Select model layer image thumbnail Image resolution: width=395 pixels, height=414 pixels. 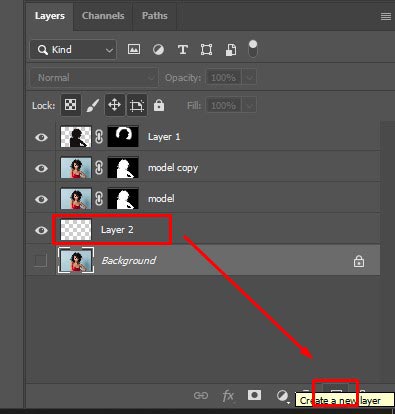tap(76, 198)
